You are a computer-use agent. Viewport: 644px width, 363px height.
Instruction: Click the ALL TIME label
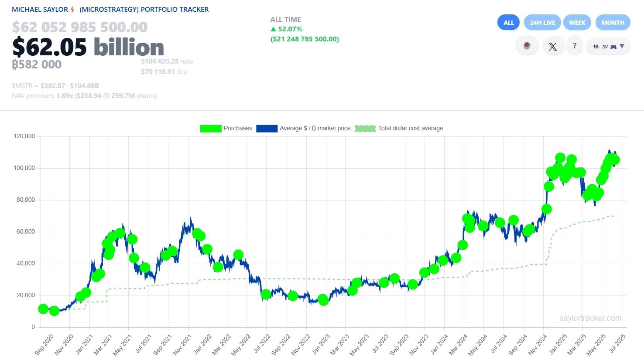pyautogui.click(x=286, y=20)
